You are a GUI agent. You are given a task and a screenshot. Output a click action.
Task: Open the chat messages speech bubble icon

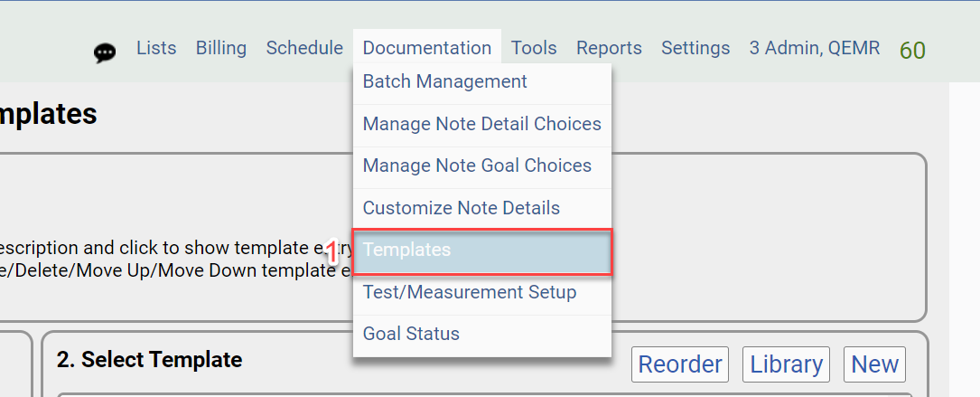tap(105, 52)
